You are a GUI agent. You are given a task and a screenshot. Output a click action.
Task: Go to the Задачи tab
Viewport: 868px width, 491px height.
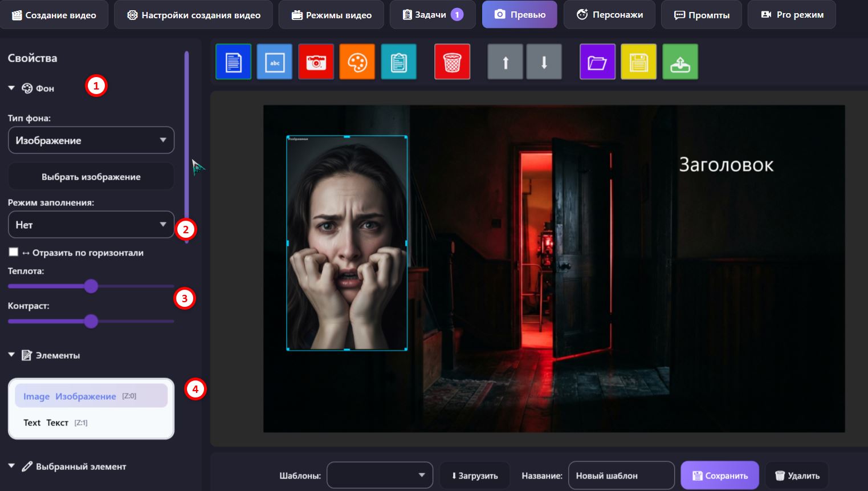(433, 15)
